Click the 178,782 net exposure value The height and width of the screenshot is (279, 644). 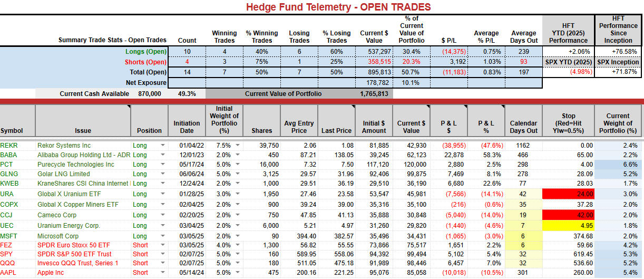(374, 83)
